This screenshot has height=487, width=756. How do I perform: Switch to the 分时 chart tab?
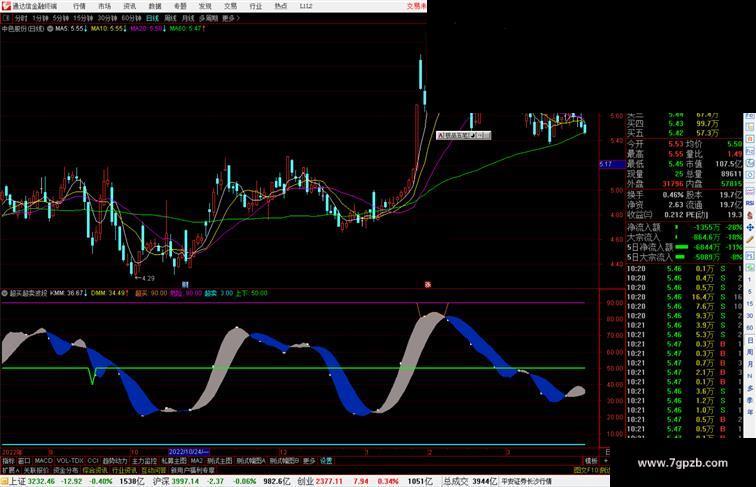click(21, 18)
